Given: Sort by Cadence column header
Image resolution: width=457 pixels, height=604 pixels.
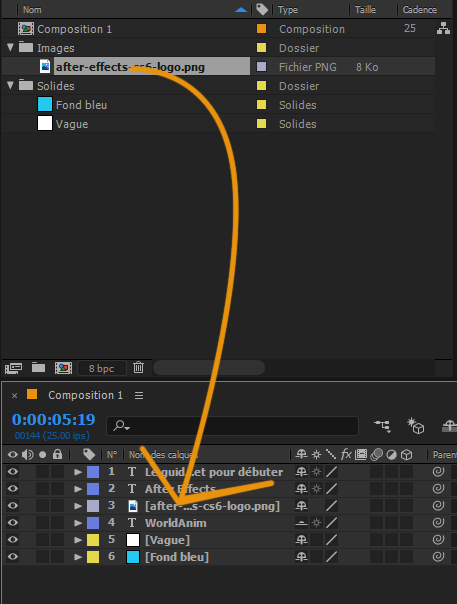Looking at the screenshot, I should point(420,10).
